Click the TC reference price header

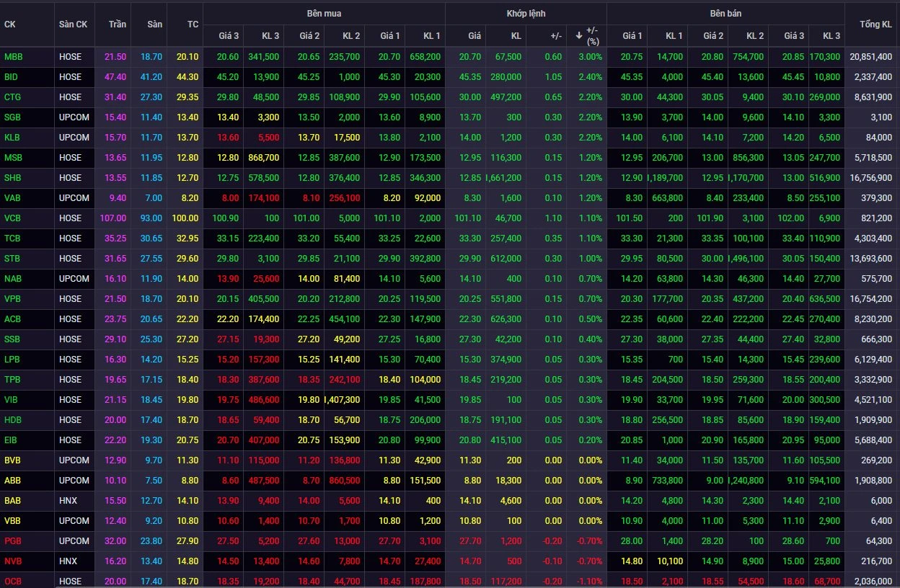(x=193, y=24)
